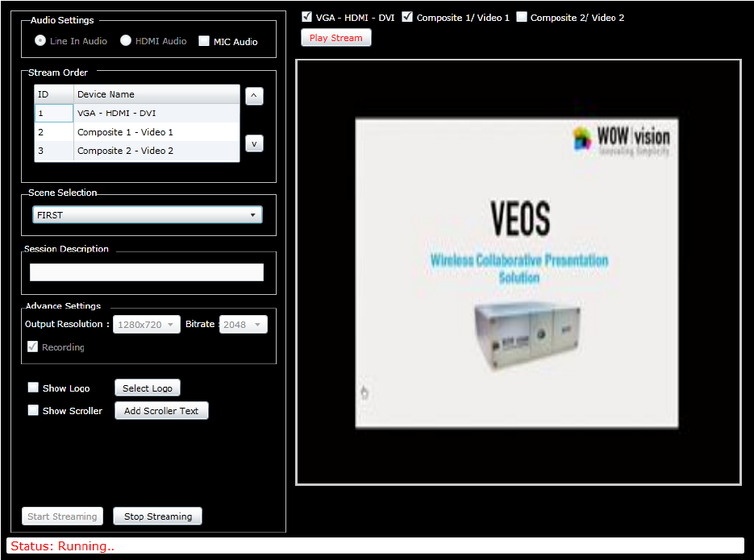Enable Show Scroller checkbox

coord(33,409)
